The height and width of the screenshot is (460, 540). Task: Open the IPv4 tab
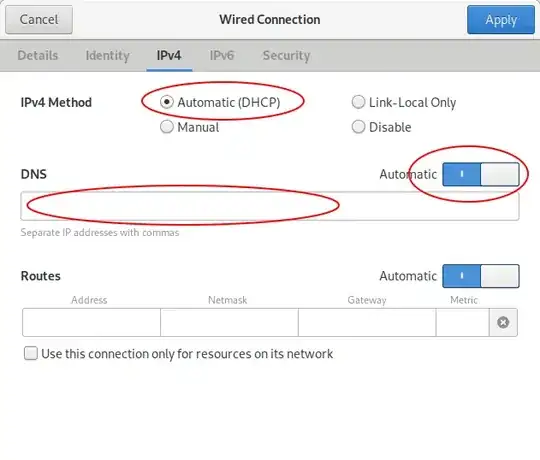pyautogui.click(x=169, y=55)
